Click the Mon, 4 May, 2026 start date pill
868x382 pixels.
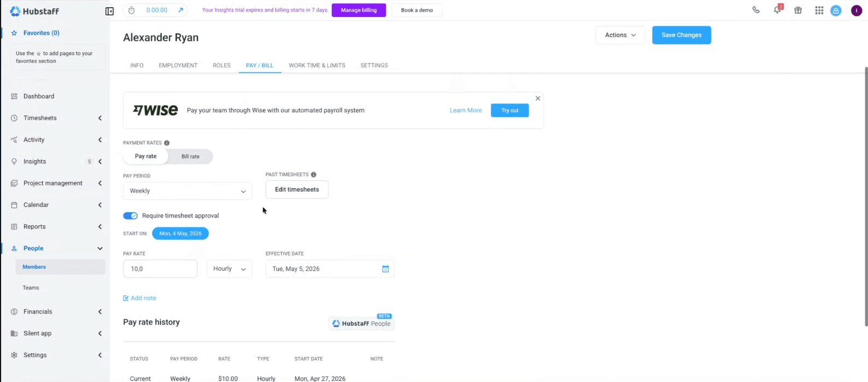pyautogui.click(x=180, y=233)
